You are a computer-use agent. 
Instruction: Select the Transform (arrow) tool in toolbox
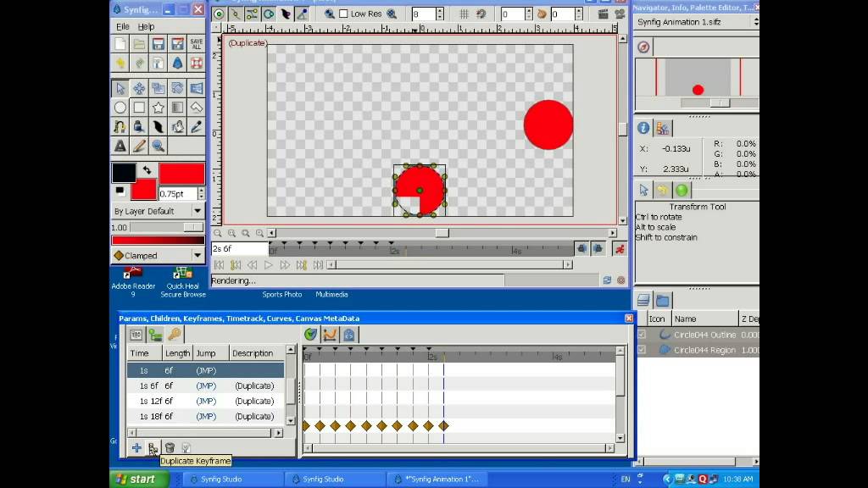point(120,88)
